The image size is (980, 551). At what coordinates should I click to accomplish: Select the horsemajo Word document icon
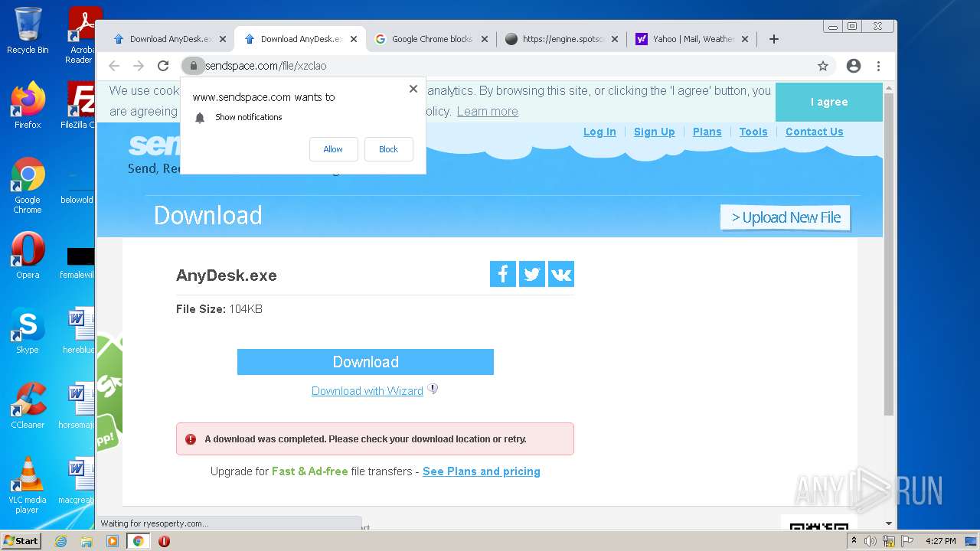coord(77,406)
